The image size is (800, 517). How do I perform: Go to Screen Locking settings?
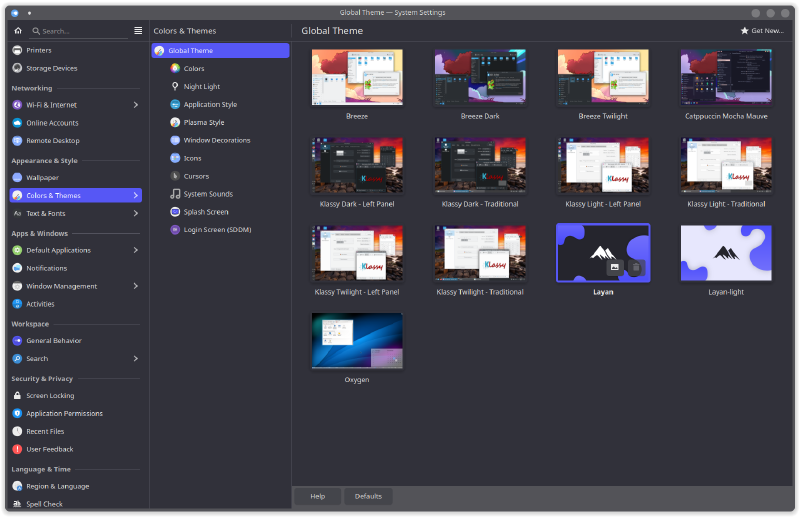coord(50,395)
